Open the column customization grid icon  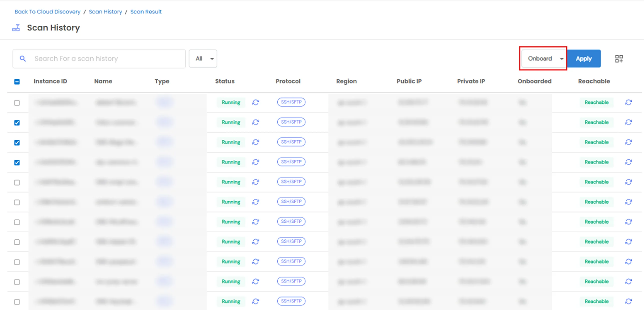[x=619, y=59]
